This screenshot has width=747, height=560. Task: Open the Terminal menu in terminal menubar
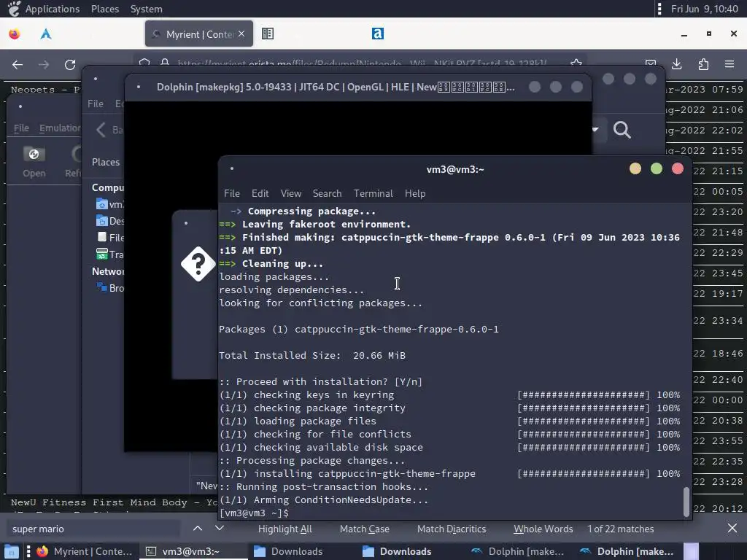[373, 193]
